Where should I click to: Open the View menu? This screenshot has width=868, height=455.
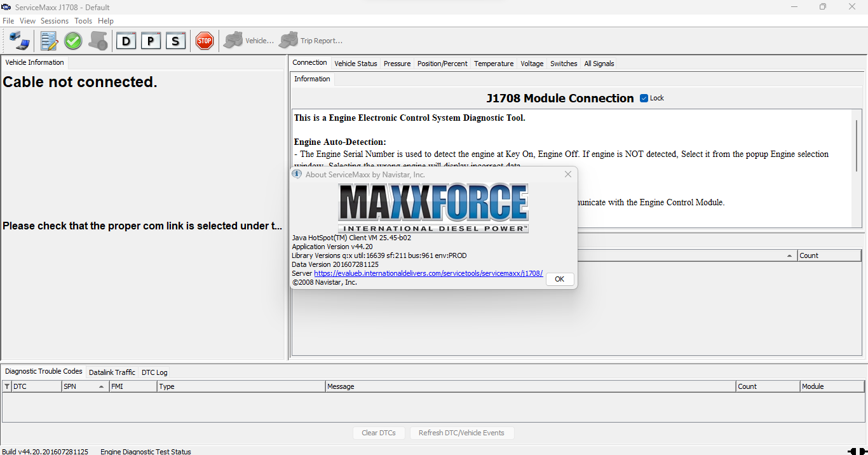(x=27, y=21)
